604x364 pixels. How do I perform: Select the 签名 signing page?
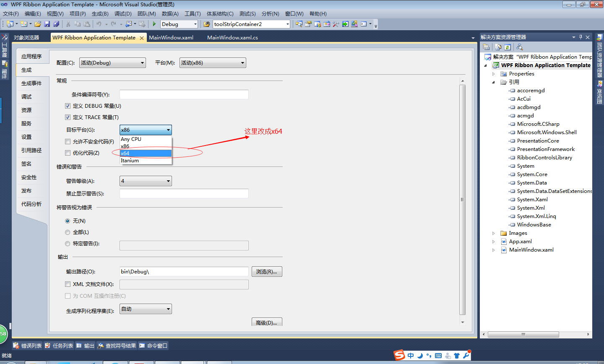click(26, 164)
